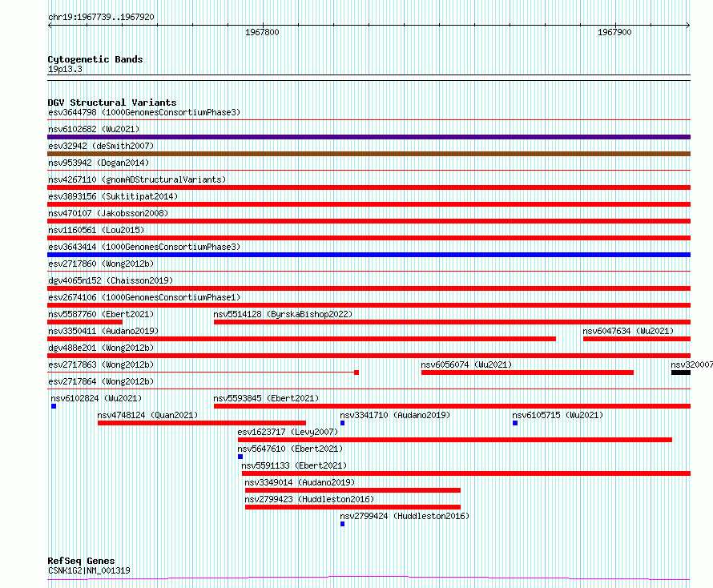This screenshot has width=713, height=588.
Task: Click the black nsv320007 variant bar
Action: tap(681, 373)
